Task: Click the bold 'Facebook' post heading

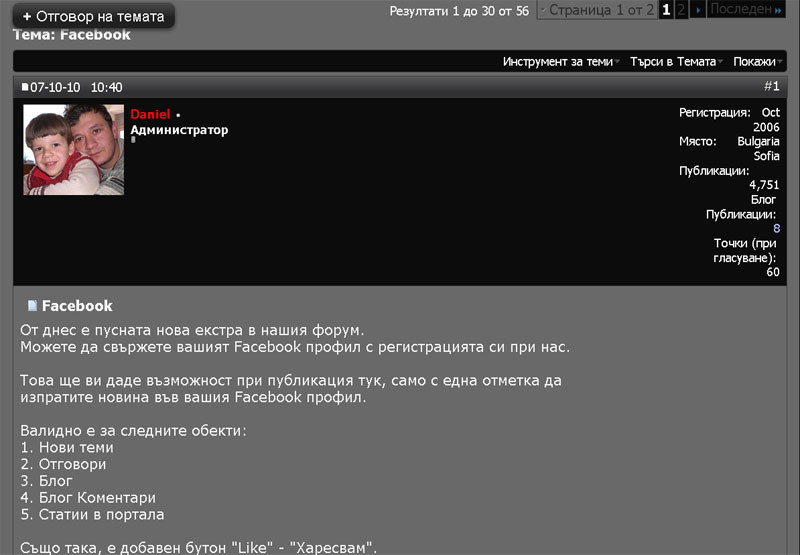Action: tap(77, 306)
